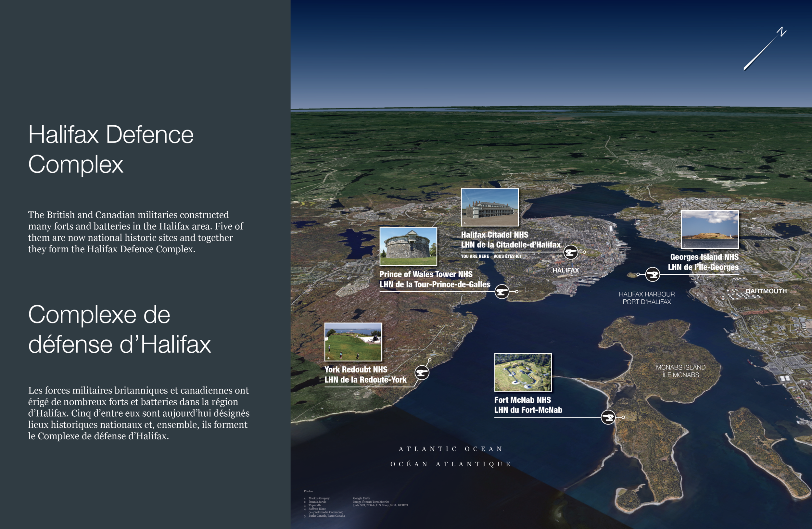Click the 'Georges Island NHS' label

(x=704, y=257)
